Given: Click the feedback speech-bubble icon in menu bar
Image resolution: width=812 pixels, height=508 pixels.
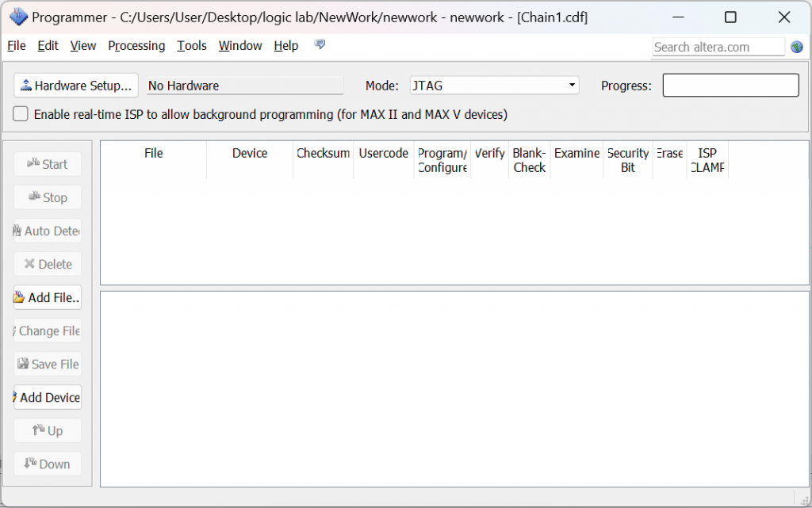Looking at the screenshot, I should (x=320, y=44).
